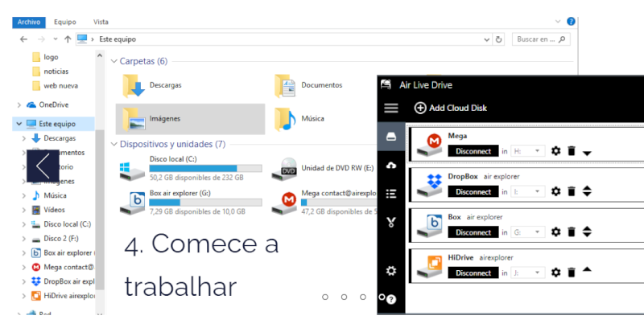Image resolution: width=644 pixels, height=332 pixels.
Task: Open settings gear for DropBox disk
Action: click(555, 191)
